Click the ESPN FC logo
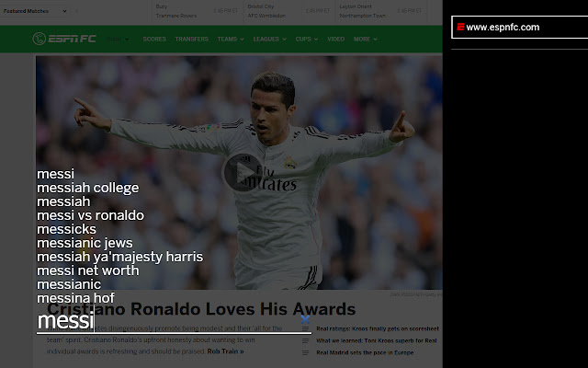588x368 pixels. pos(64,39)
